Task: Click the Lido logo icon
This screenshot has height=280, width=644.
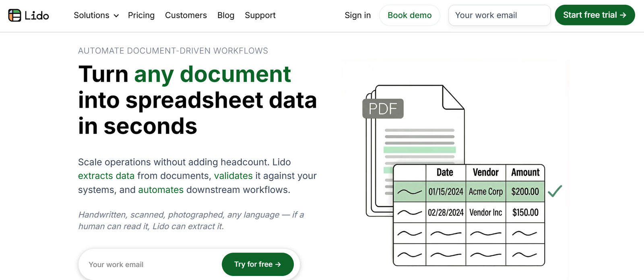Action: [x=15, y=15]
